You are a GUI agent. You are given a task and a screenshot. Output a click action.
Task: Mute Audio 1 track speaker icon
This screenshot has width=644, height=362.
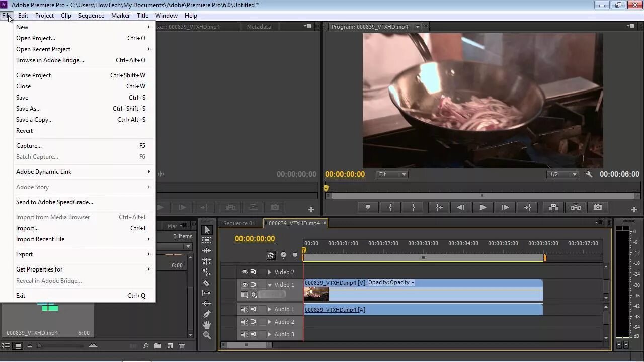[245, 309]
